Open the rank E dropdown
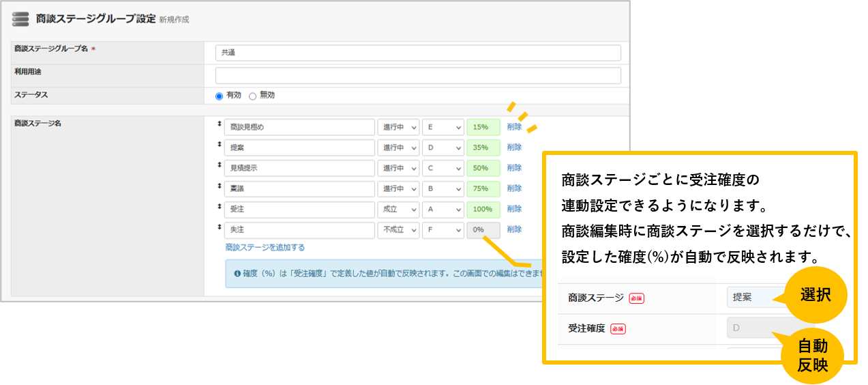 [443, 127]
